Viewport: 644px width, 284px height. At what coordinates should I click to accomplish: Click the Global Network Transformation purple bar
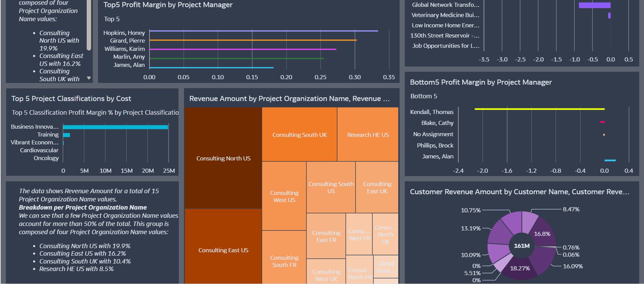(595, 5)
